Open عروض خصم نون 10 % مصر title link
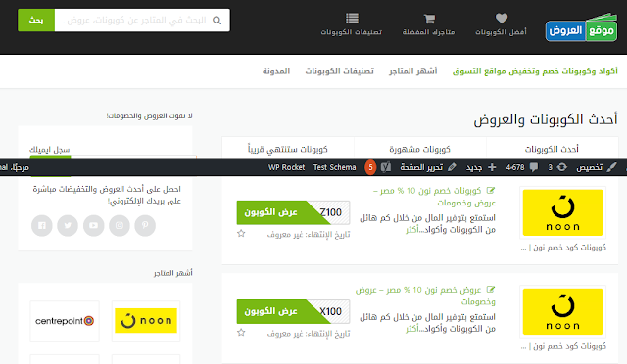Viewport: 627px width, 364px height. (425, 296)
